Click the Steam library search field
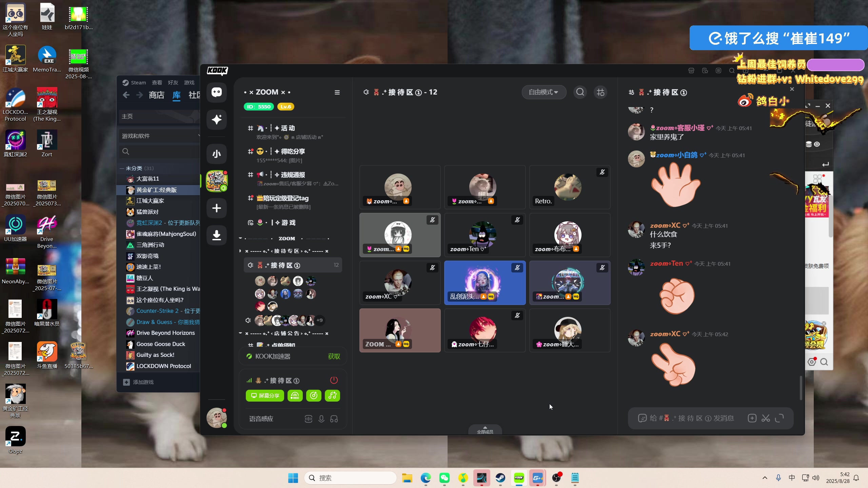This screenshot has height=488, width=868. click(159, 151)
